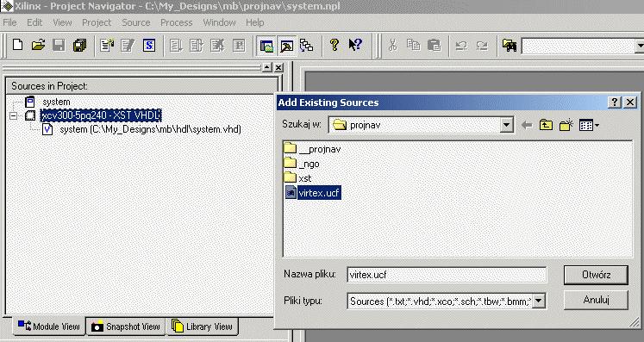Image resolution: width=644 pixels, height=342 pixels.
Task: Click inside the toolbar search field
Action: (x=578, y=46)
